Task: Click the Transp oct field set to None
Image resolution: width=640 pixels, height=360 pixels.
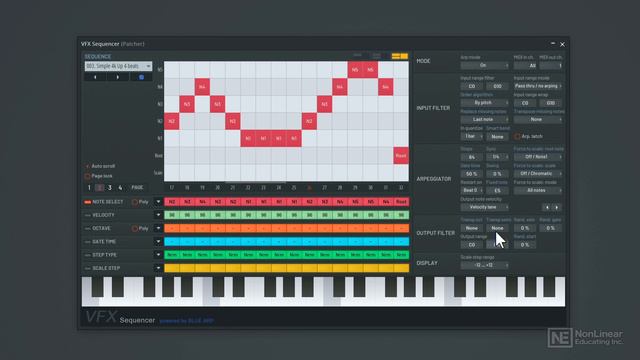Action: coord(472,228)
